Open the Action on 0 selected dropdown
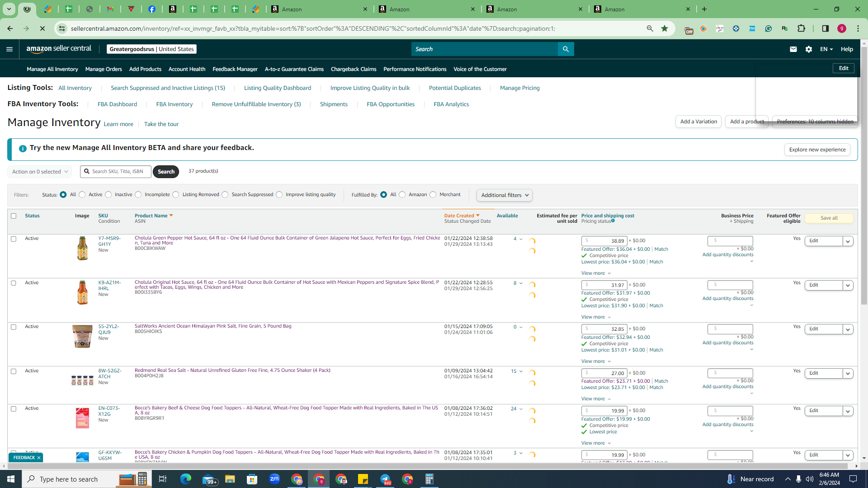Screen dimensions: 868x488 point(40,172)
